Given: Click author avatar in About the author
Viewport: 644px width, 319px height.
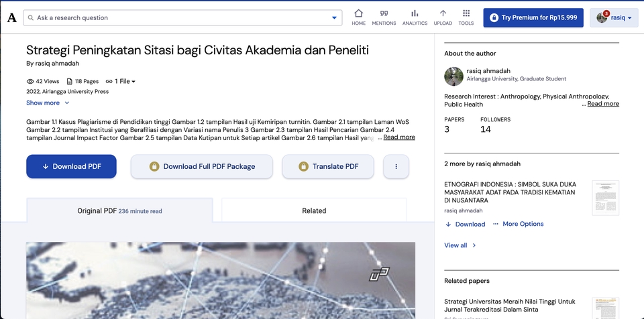Looking at the screenshot, I should point(453,76).
